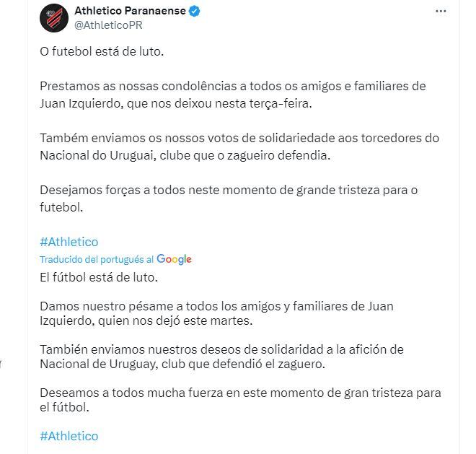Click the blue verified badge icon

pyautogui.click(x=194, y=12)
